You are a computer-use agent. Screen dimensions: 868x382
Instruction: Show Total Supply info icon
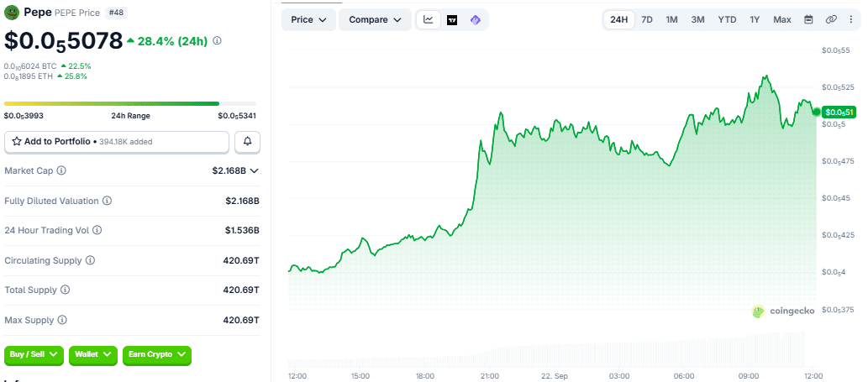pos(66,290)
